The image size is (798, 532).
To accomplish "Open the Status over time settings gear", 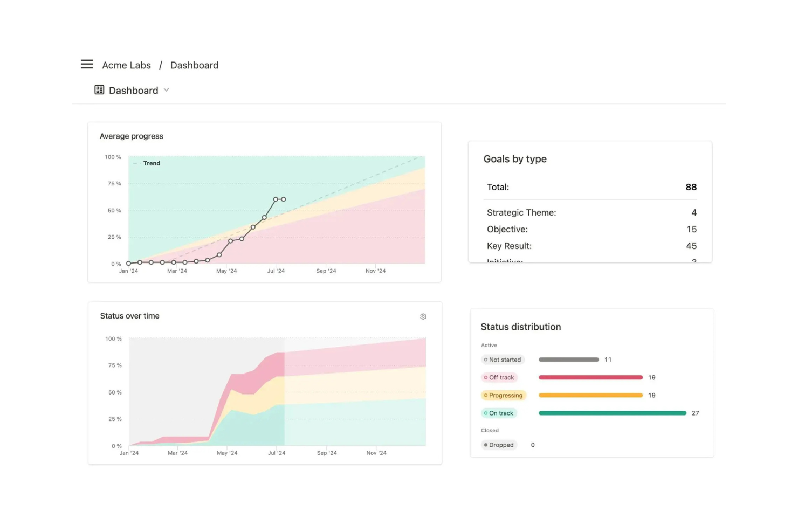I will pos(423,316).
